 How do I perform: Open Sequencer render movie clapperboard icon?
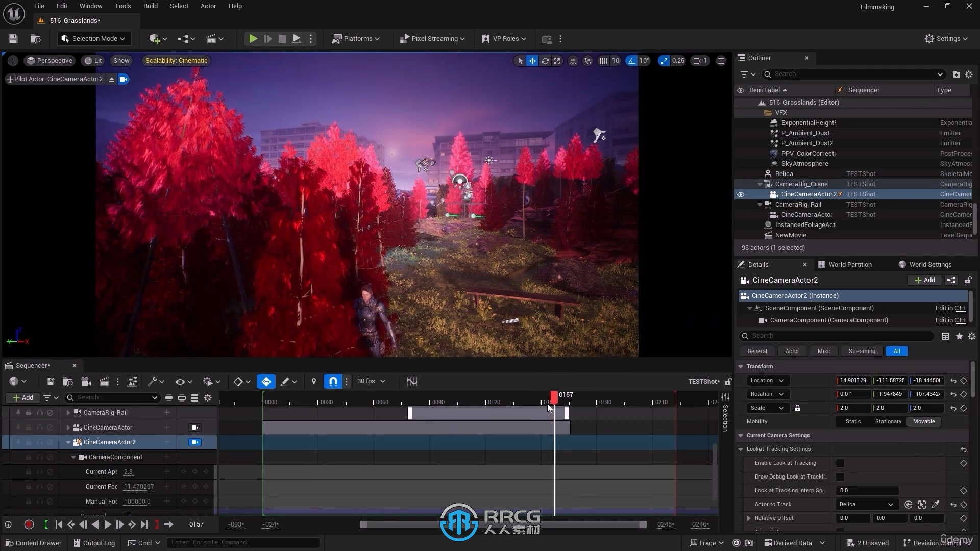click(x=104, y=382)
